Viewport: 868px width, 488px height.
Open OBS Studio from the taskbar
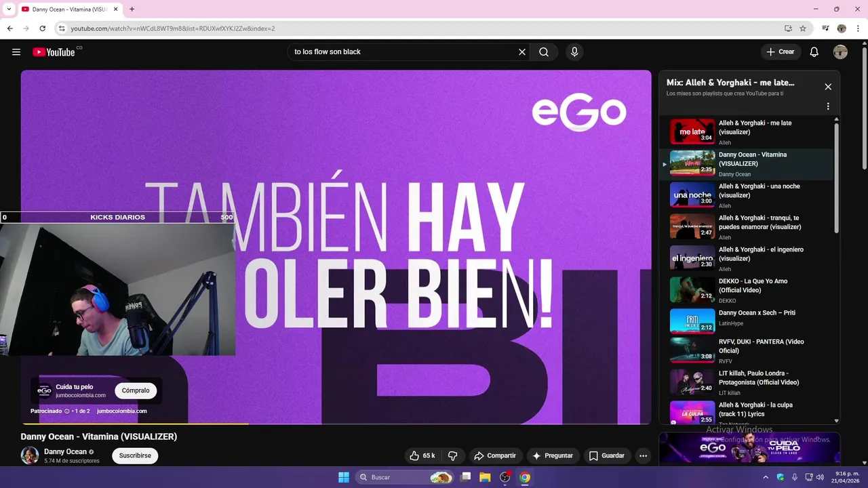[505, 477]
